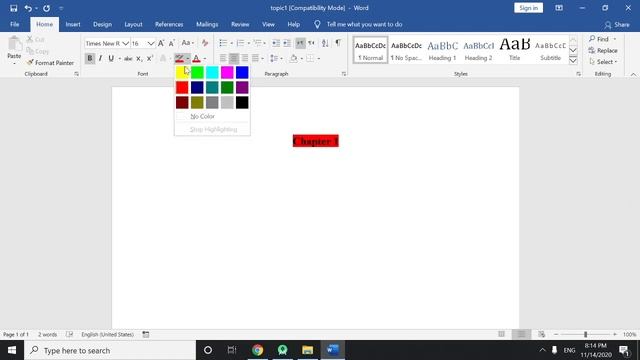Switch to Web Layout view
This screenshot has width=640, height=360.
point(541,334)
